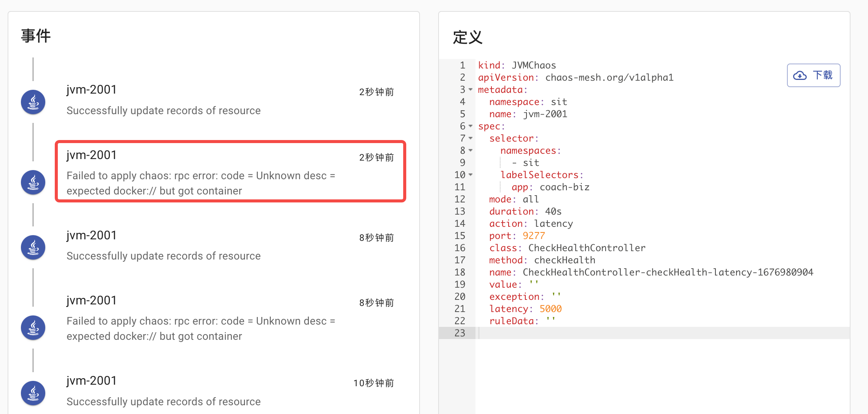Image resolution: width=868 pixels, height=414 pixels.
Task: Place cursor on empty line 23
Action: pyautogui.click(x=647, y=333)
